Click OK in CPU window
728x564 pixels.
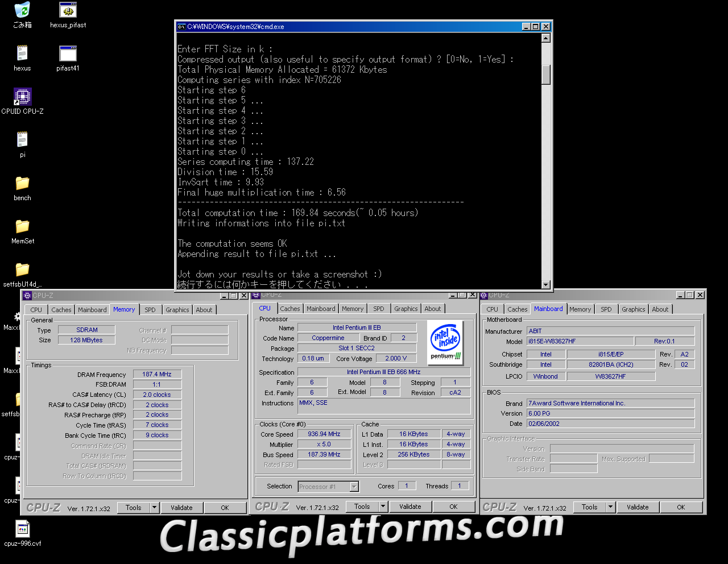tap(454, 507)
